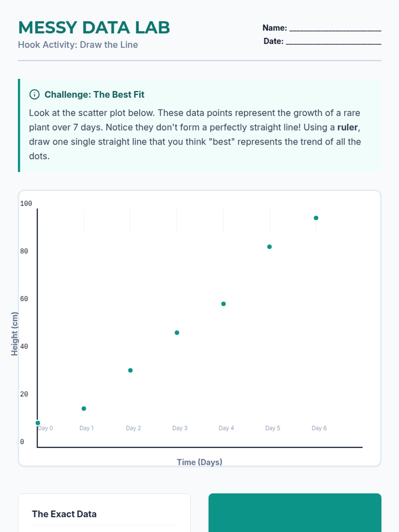
Task: Click the Name blank line field
Action: (335, 28)
